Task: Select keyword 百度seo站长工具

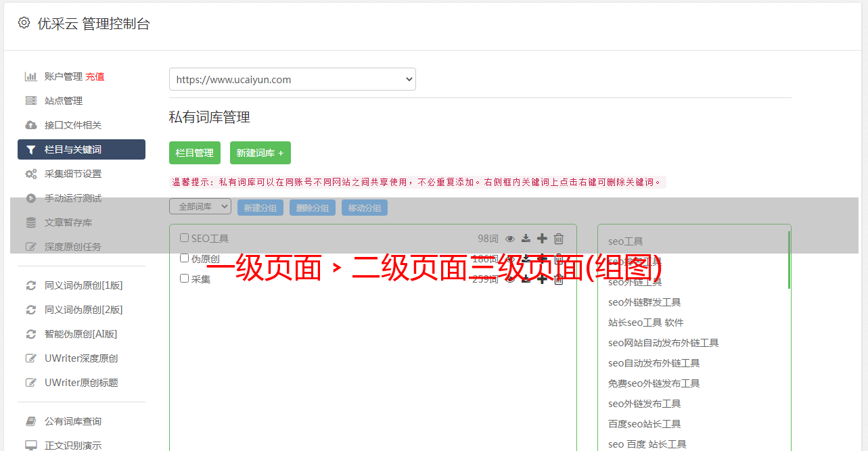Action: [645, 424]
